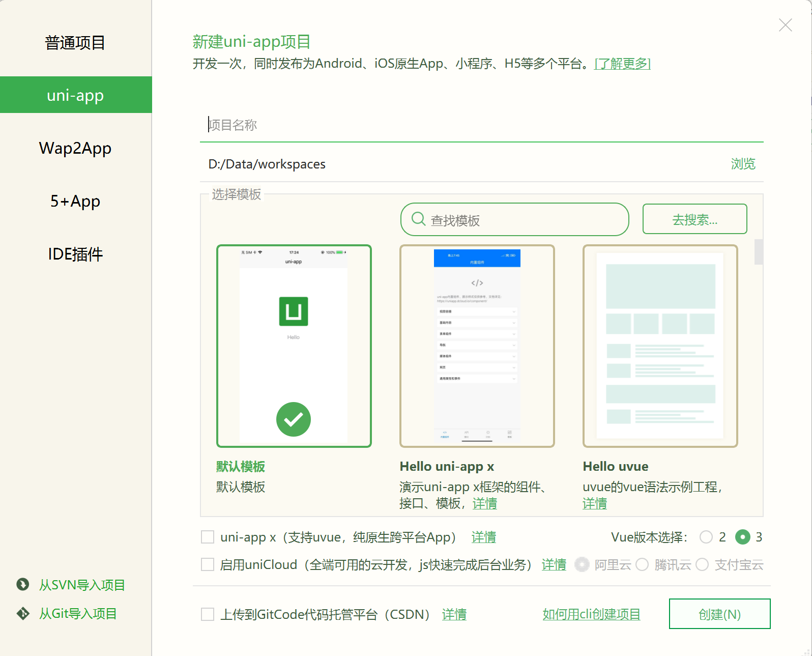Image resolution: width=812 pixels, height=656 pixels.
Task: Click 浏览 to choose project location
Action: pyautogui.click(x=743, y=164)
